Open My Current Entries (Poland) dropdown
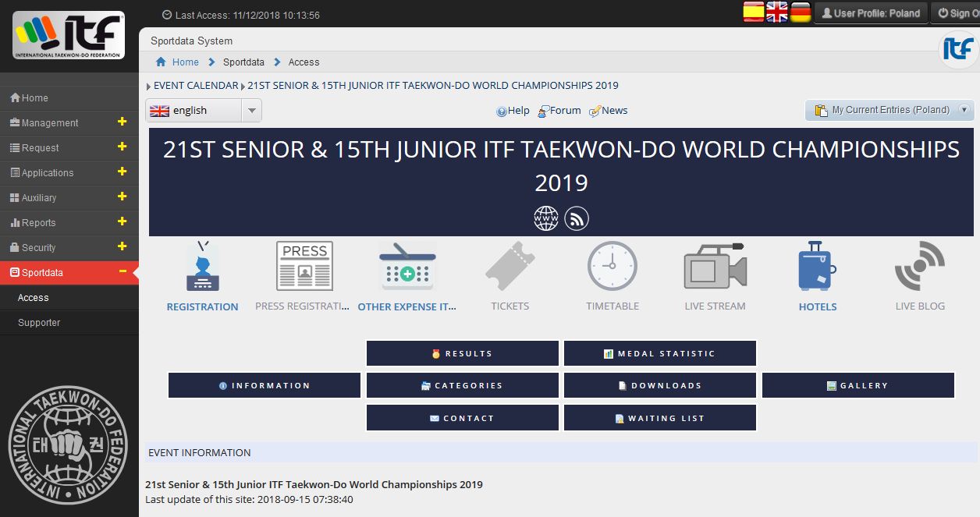 (889, 111)
